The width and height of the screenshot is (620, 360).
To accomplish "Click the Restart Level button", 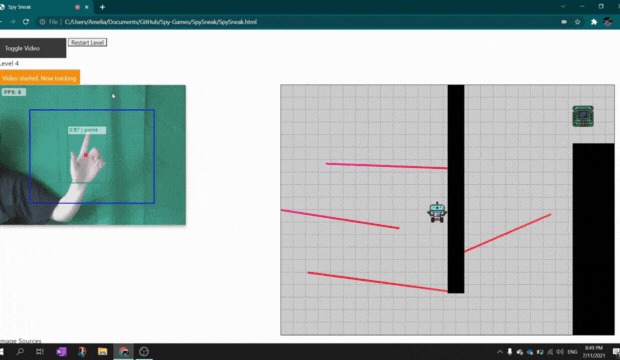I will [87, 42].
